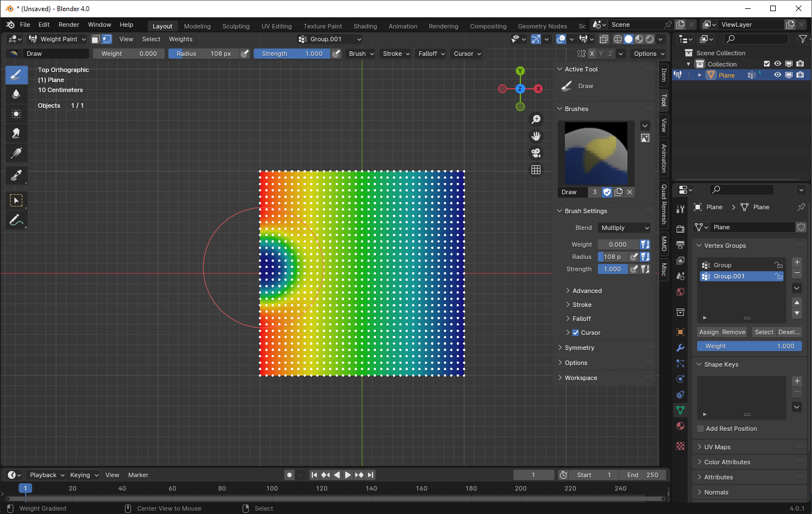The width and height of the screenshot is (812, 514).
Task: Adjust the Strength slider in header
Action: [x=292, y=54]
